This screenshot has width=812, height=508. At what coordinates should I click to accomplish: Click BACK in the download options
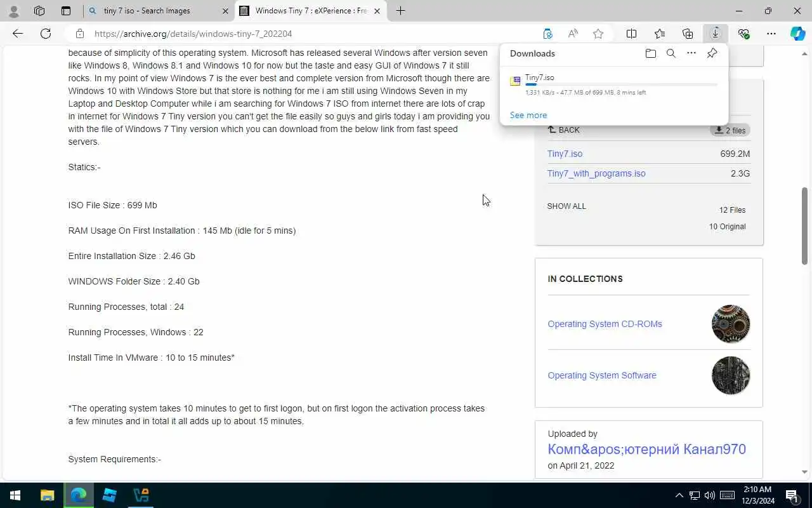pos(563,130)
